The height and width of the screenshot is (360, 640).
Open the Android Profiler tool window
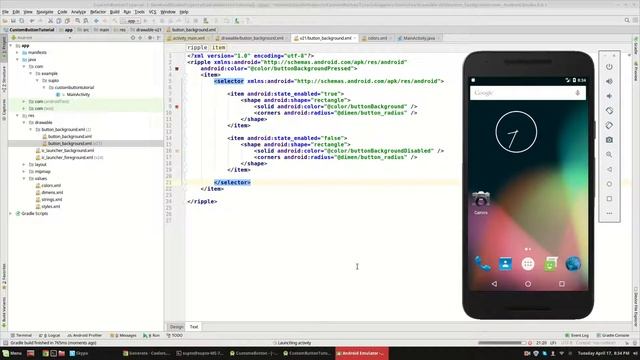(84, 336)
